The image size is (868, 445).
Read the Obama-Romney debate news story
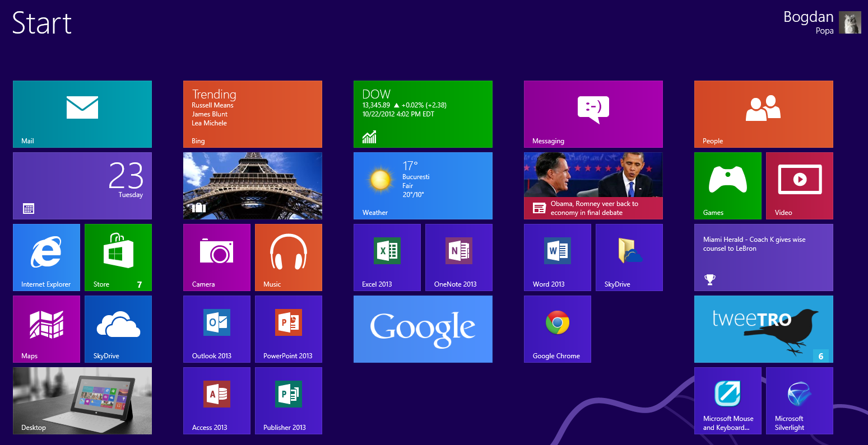click(593, 185)
